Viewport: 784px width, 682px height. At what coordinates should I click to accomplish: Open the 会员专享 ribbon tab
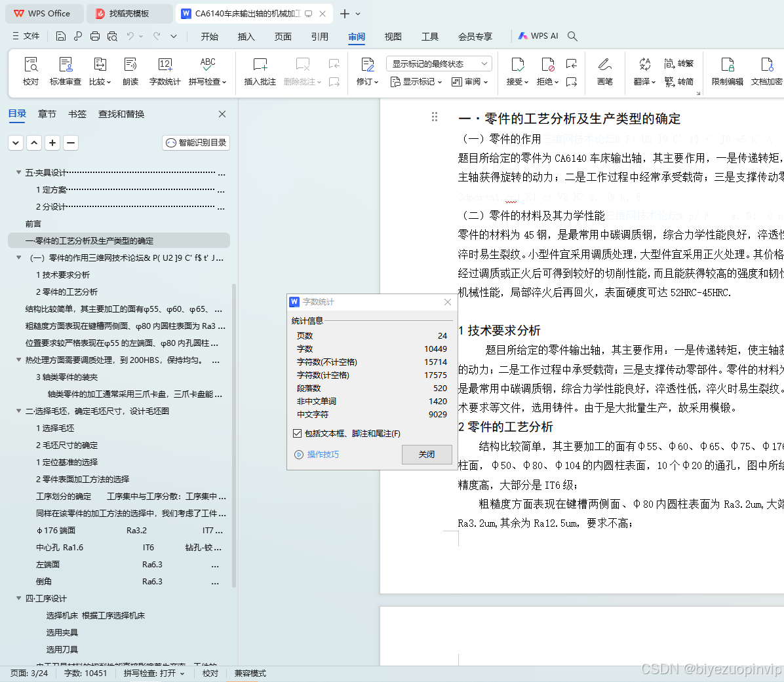pos(475,37)
